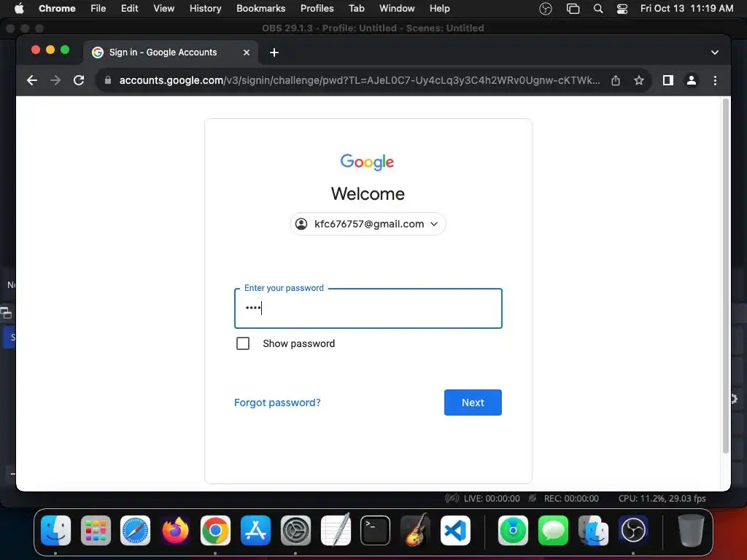747x560 pixels.
Task: Expand Chrome's tab search chevron
Action: pyautogui.click(x=715, y=52)
